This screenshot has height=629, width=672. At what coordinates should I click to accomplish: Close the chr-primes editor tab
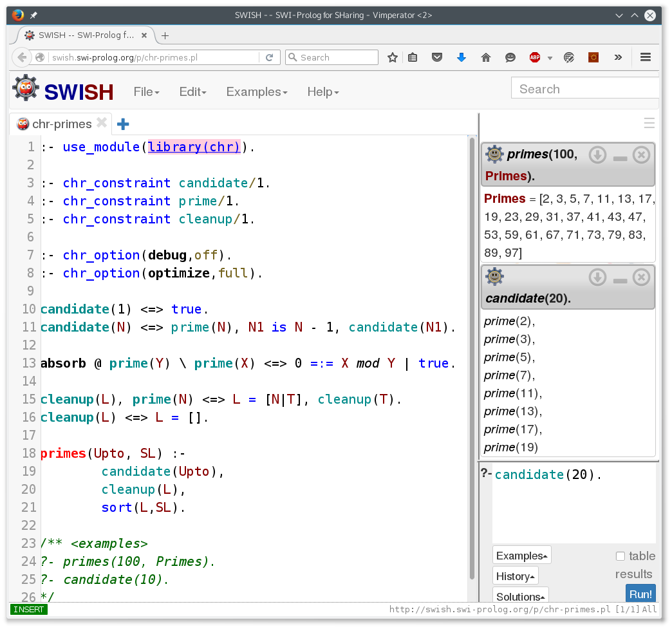[x=102, y=123]
